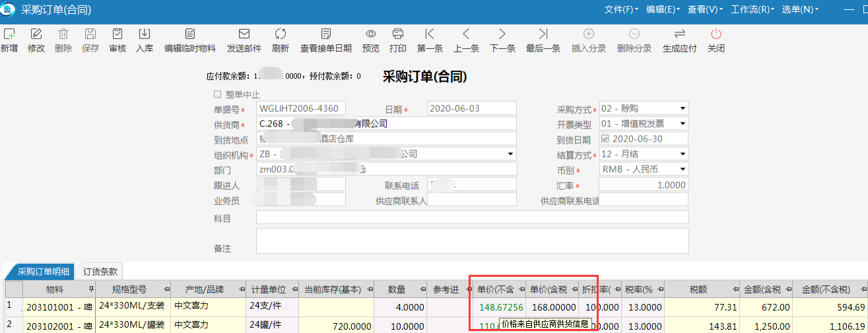Click 生成应付 toolbar icon
The image size is (868, 333).
coord(679,34)
